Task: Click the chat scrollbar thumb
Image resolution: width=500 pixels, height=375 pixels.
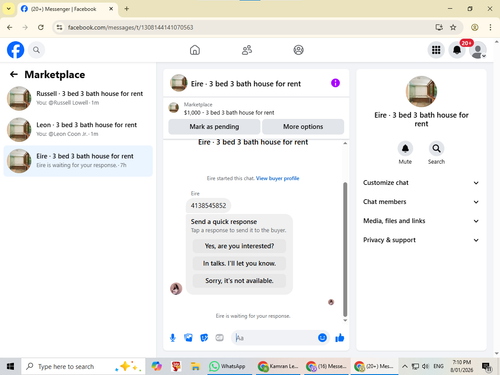Action: [345, 249]
